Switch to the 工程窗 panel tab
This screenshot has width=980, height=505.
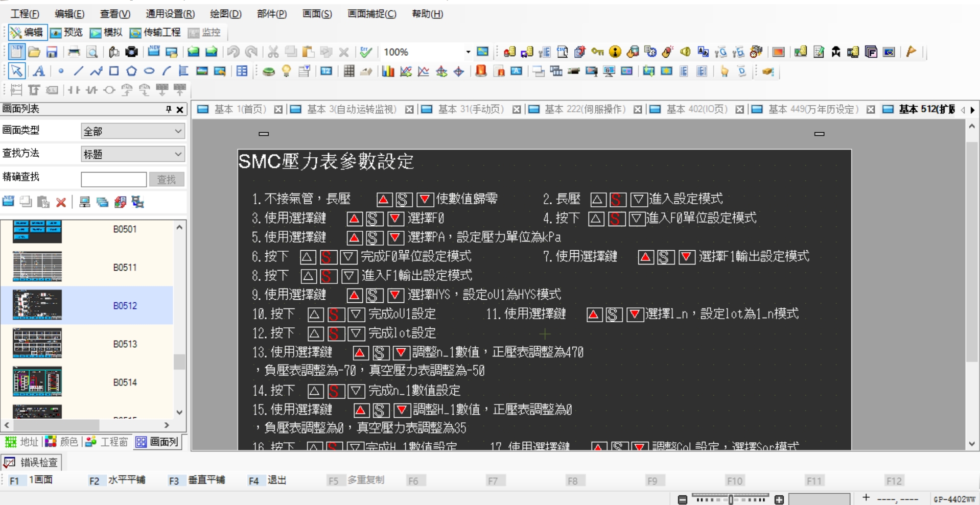[x=107, y=442]
